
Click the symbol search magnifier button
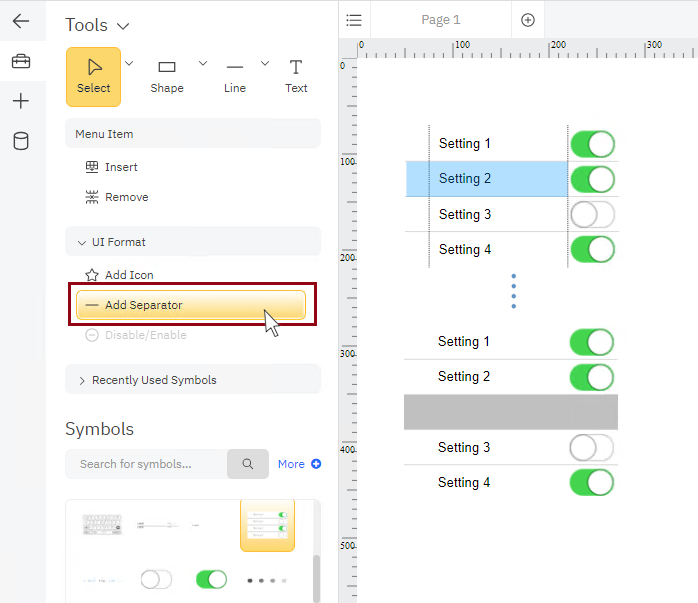248,464
